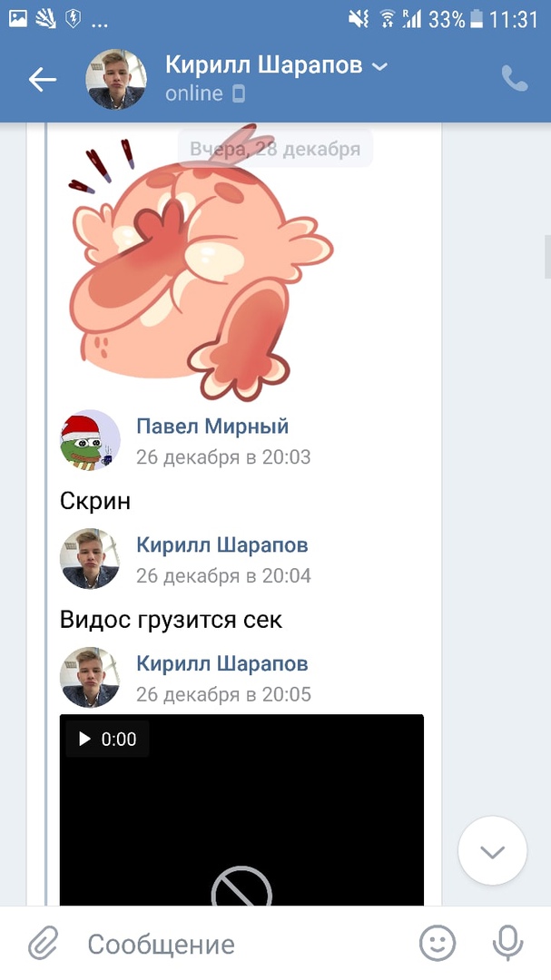Tap the Сообщение message input field
The width and height of the screenshot is (551, 980).
coord(162,945)
